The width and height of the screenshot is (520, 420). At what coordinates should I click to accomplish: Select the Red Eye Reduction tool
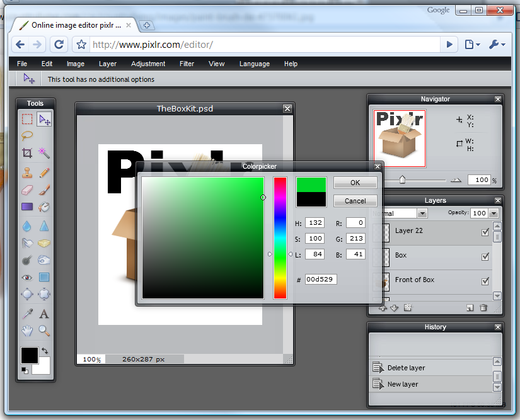pos(27,278)
